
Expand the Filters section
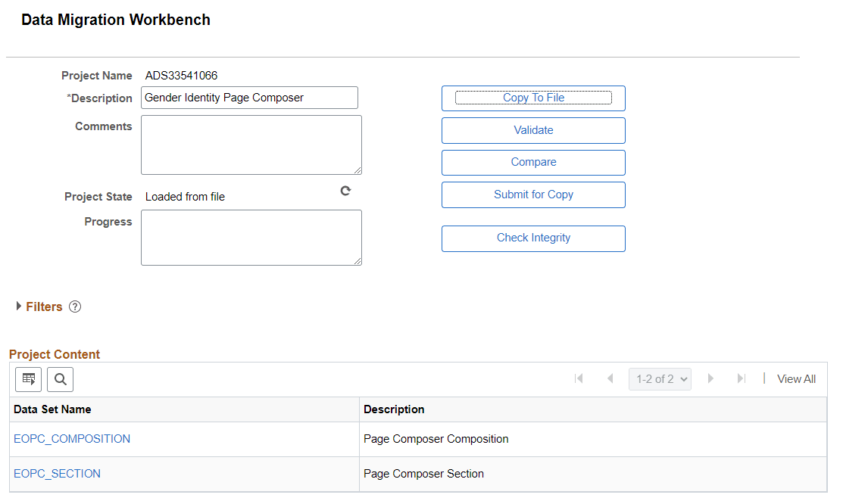point(18,307)
